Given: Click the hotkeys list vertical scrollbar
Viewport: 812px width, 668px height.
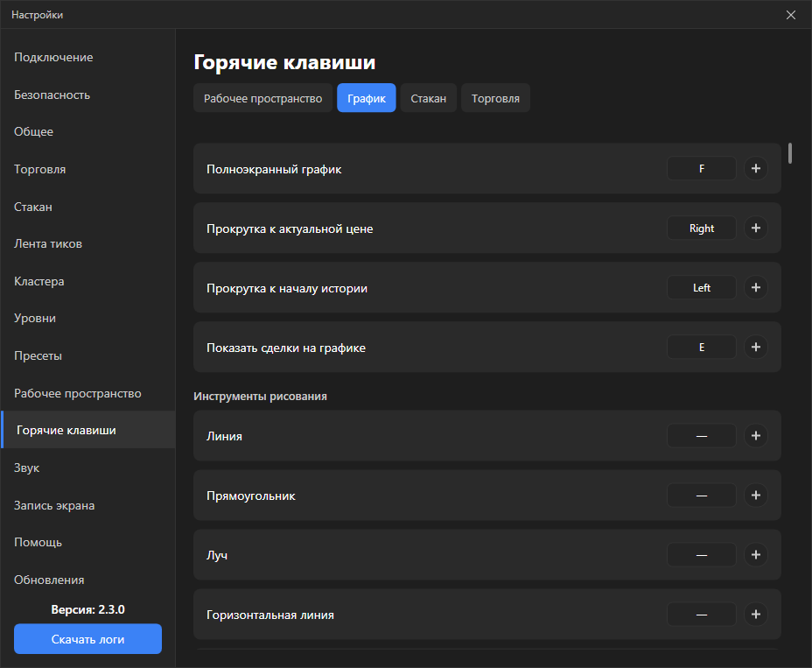Looking at the screenshot, I should [x=790, y=153].
